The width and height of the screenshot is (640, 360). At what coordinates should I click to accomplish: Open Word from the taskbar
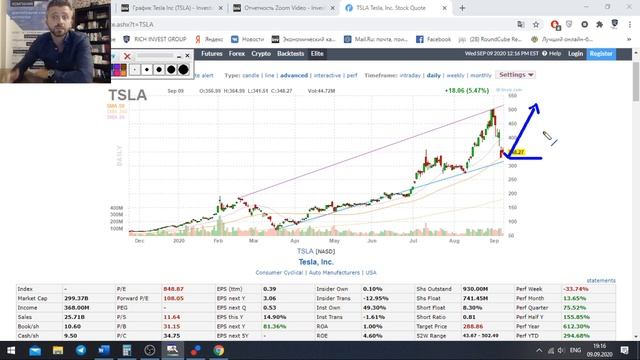coord(104,351)
